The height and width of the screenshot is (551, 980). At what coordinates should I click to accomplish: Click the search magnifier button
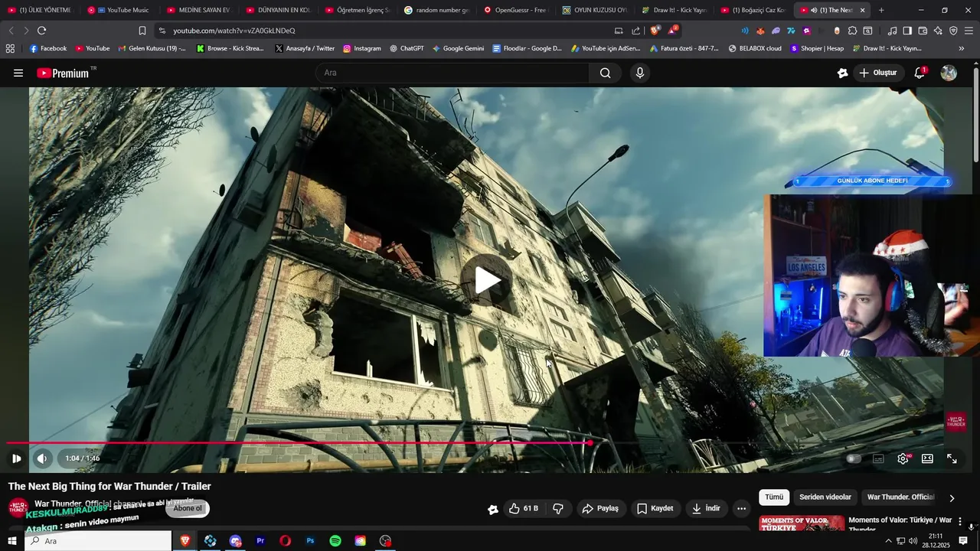coord(605,73)
